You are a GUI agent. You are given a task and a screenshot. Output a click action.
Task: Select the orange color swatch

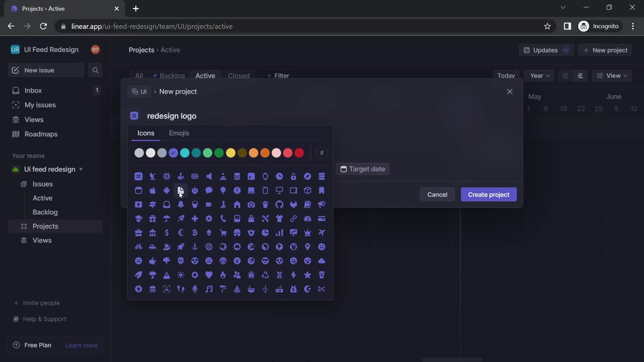265,153
